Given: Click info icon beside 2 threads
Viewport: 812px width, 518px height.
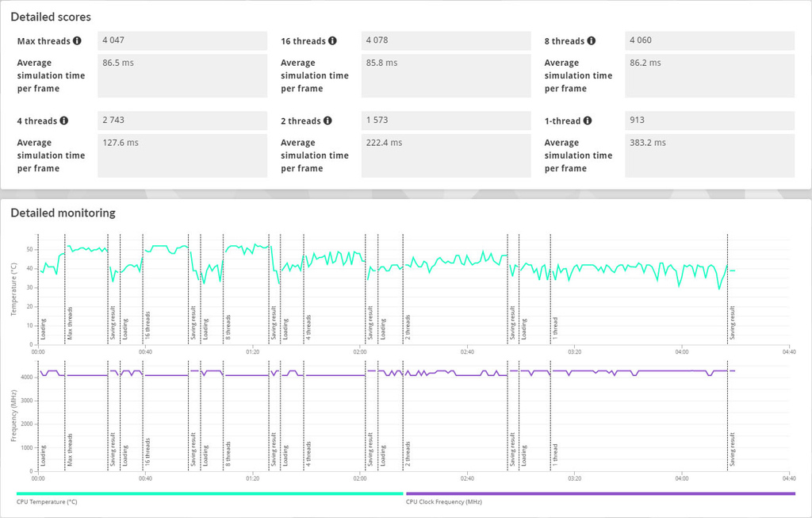Looking at the screenshot, I should [x=327, y=120].
